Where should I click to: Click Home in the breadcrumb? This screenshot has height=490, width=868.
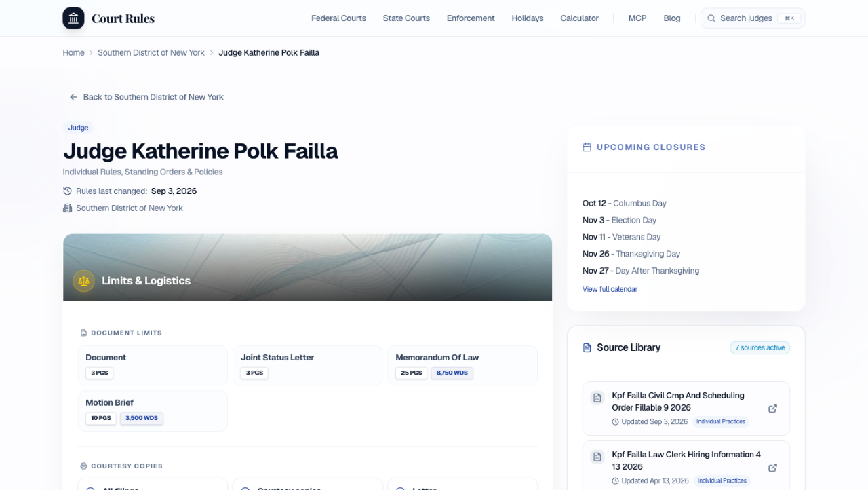74,52
